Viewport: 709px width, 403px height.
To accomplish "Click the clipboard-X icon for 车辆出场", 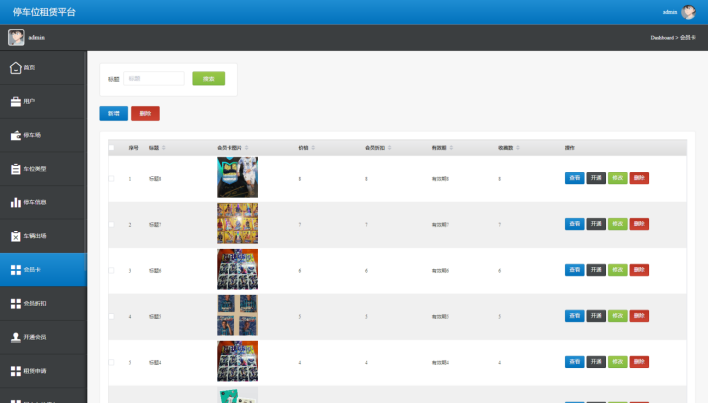I will click(15, 236).
